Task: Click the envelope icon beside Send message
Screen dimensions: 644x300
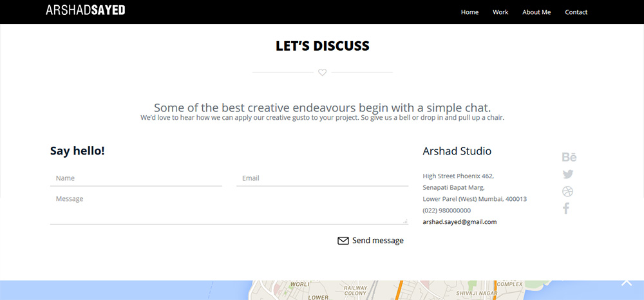Action: pyautogui.click(x=343, y=241)
